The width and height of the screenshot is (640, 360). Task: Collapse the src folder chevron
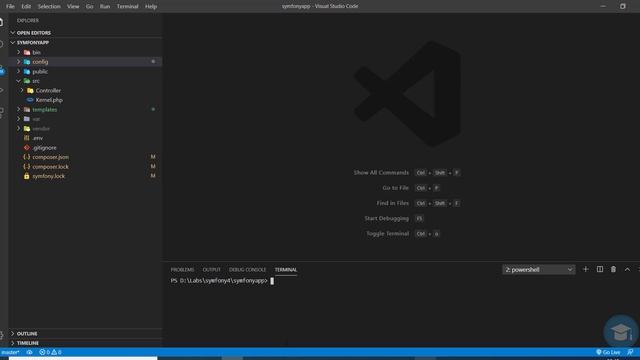tap(18, 81)
